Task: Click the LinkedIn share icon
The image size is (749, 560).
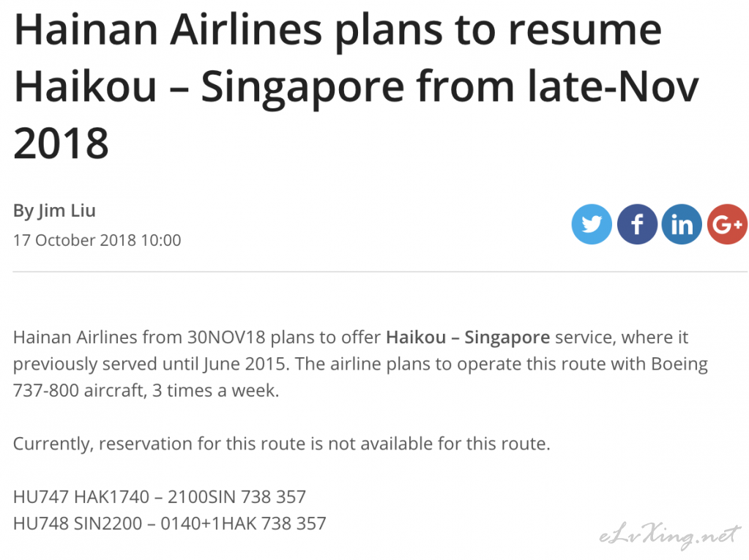Action: [x=682, y=224]
